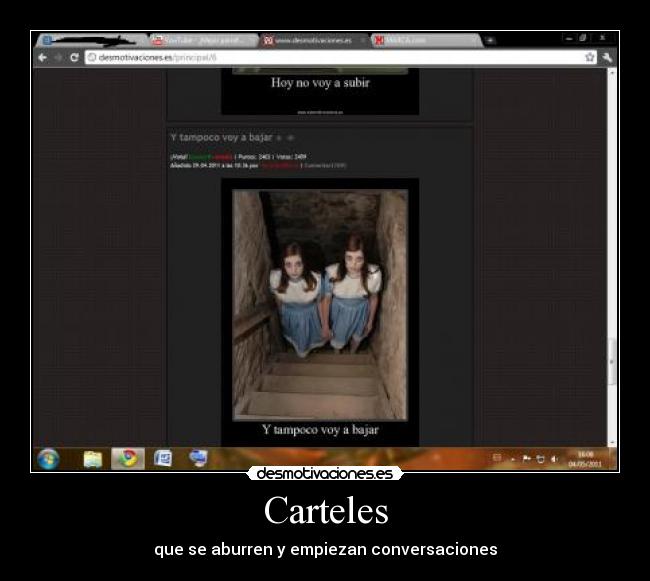Switch to the www.desmotivaciones.es tab

point(314,41)
